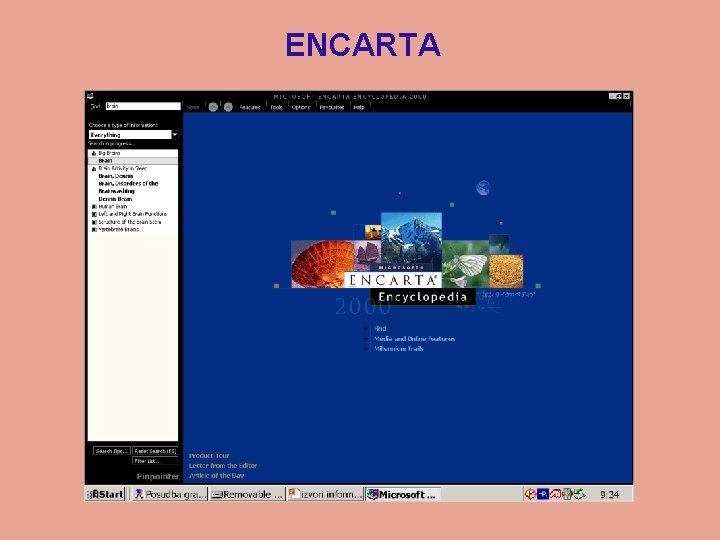The image size is (720, 540).
Task: Select the highlighted Brain result
Action: coord(133,161)
